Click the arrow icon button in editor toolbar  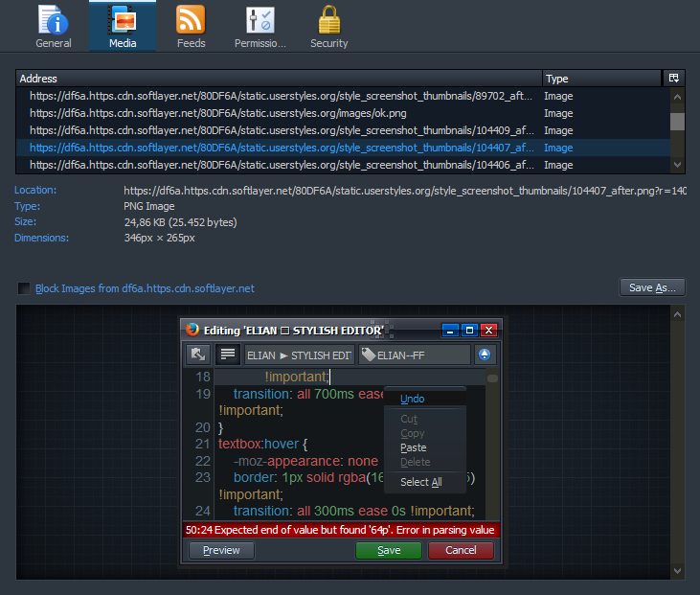(x=198, y=355)
